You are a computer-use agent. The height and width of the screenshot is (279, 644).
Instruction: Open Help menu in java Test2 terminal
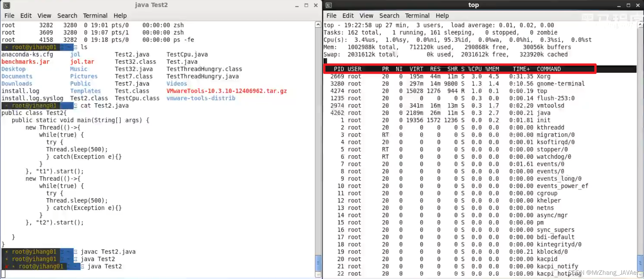(x=120, y=15)
